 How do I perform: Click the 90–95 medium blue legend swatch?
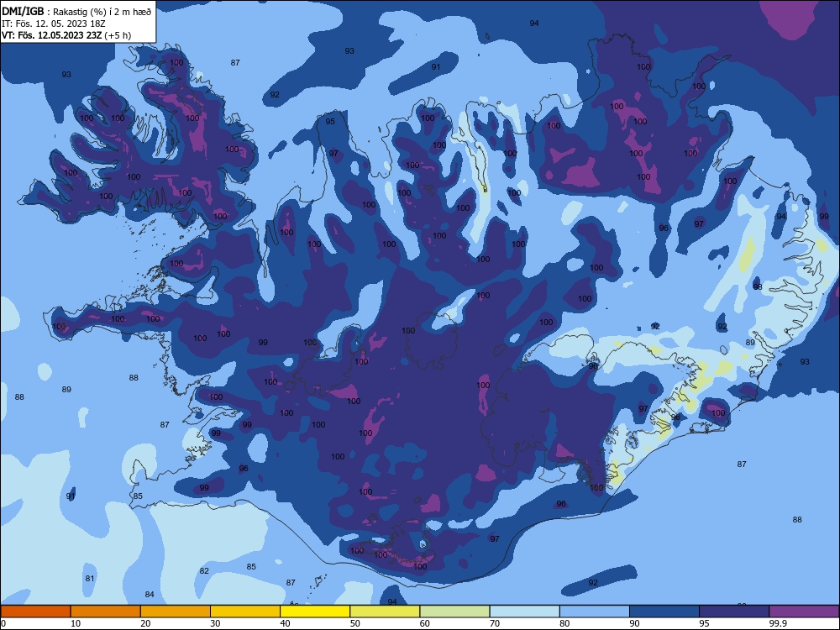664,612
